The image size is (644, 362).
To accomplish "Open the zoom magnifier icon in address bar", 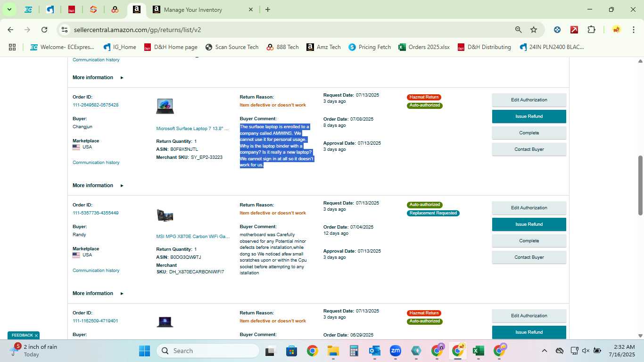I will (x=518, y=30).
